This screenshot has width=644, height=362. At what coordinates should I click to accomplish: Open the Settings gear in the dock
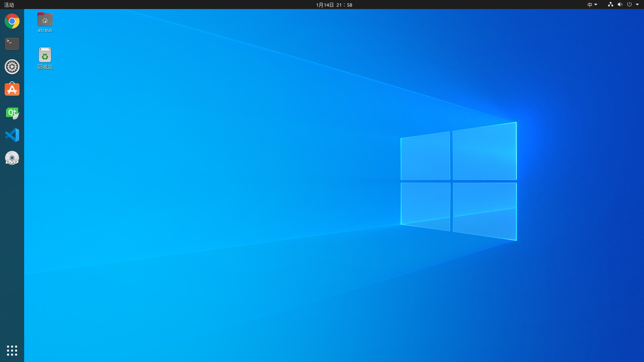tap(12, 67)
